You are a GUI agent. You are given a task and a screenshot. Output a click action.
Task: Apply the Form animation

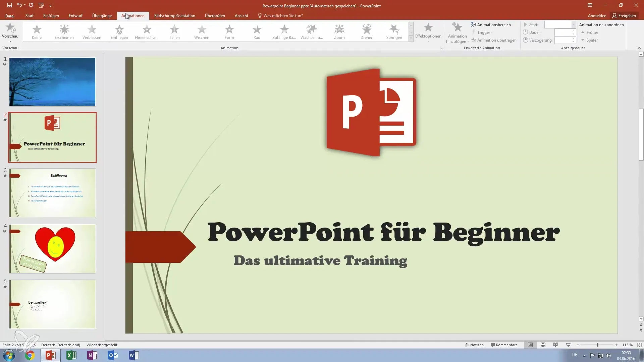229,32
